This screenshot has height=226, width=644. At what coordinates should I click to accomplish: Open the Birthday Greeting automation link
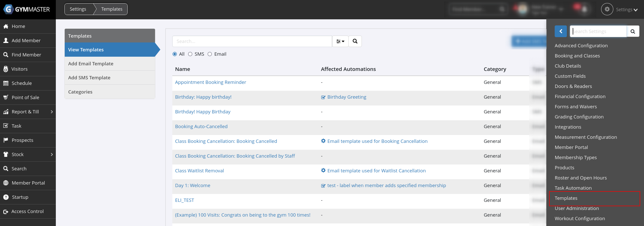coord(346,97)
